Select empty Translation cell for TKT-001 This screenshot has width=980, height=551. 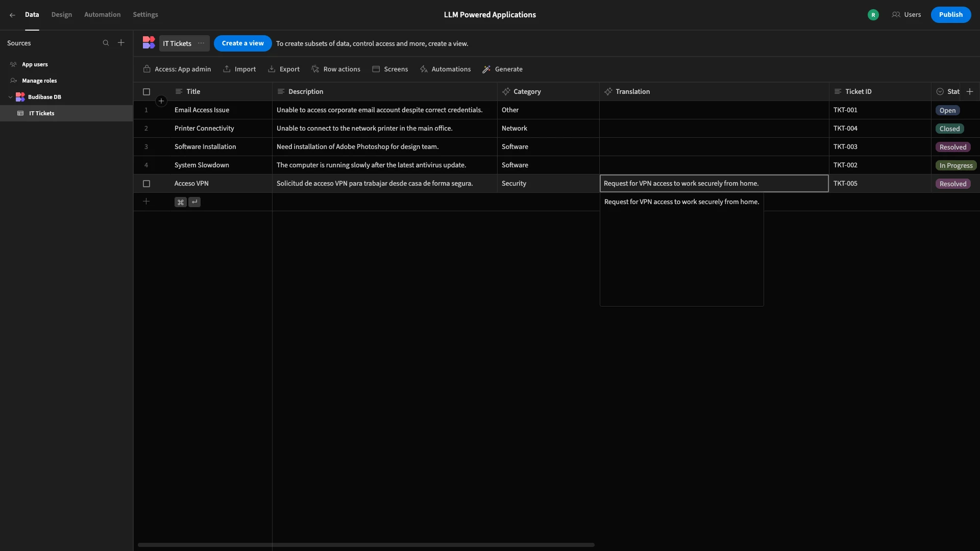tap(714, 110)
